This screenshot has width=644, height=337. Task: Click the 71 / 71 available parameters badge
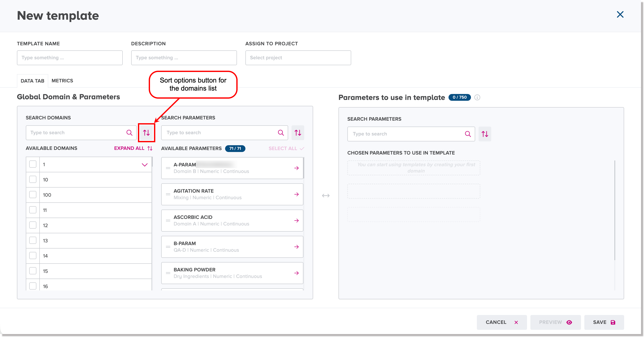[235, 148]
